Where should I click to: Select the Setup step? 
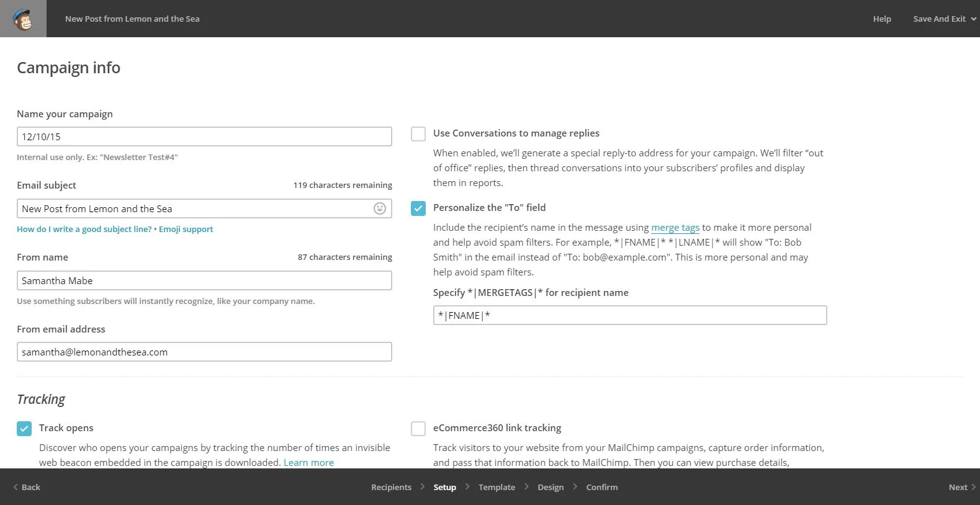tap(444, 487)
